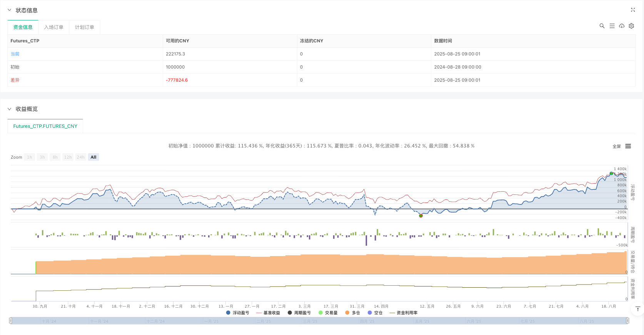Click the 差异 row label
This screenshot has width=644, height=335.
click(x=15, y=80)
